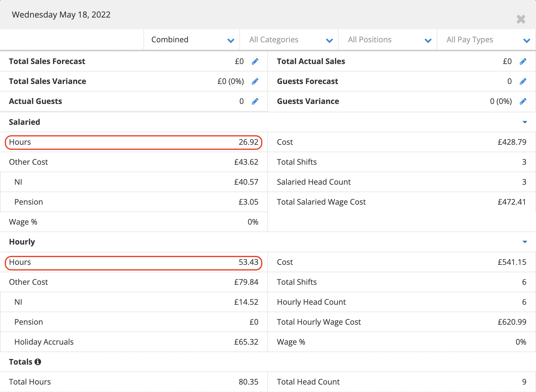
Task: Select Hourly hours value 53.43
Action: (248, 262)
